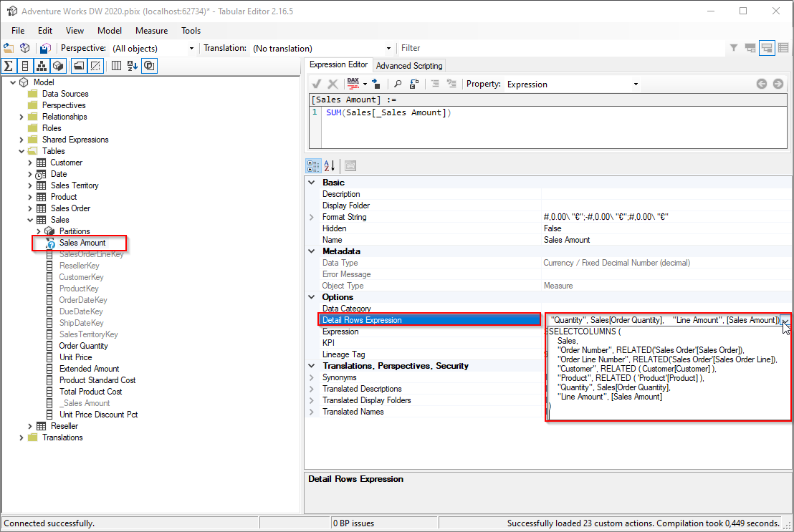Toggle the Sigma measures visibility button

(9, 66)
